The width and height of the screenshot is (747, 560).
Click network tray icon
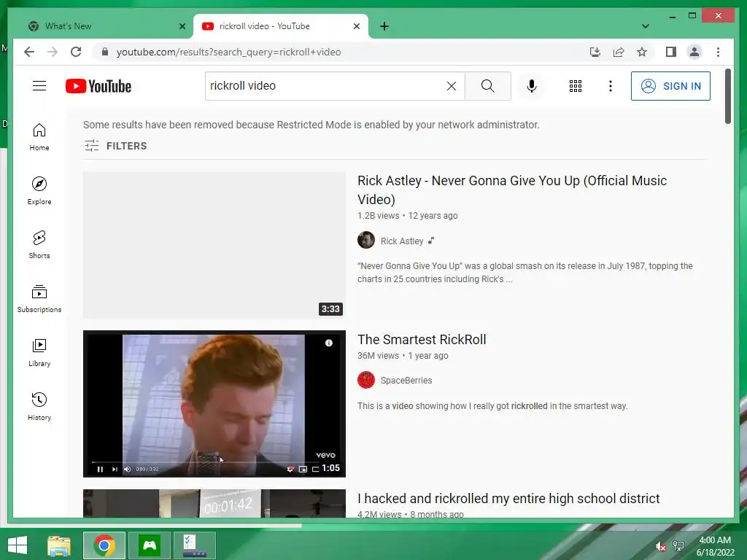point(678,546)
